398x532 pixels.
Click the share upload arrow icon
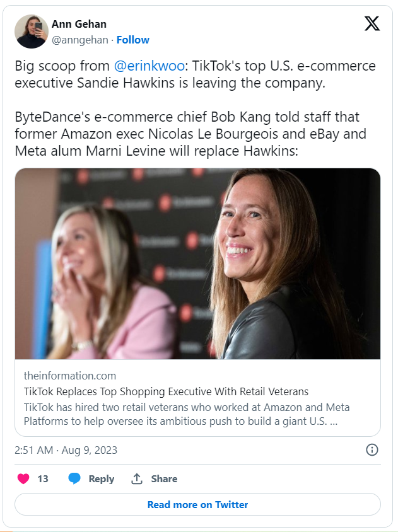(x=136, y=479)
